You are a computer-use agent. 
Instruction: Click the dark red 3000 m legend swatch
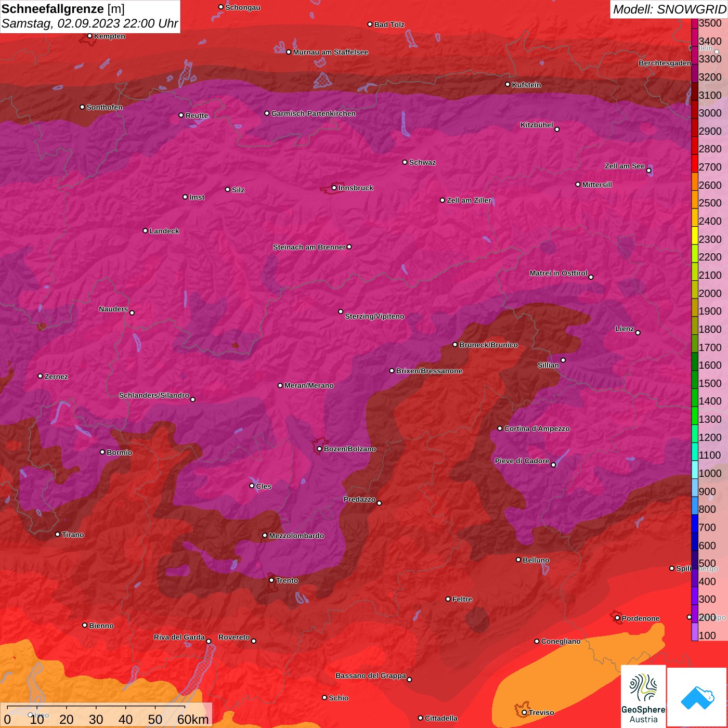[x=695, y=110]
